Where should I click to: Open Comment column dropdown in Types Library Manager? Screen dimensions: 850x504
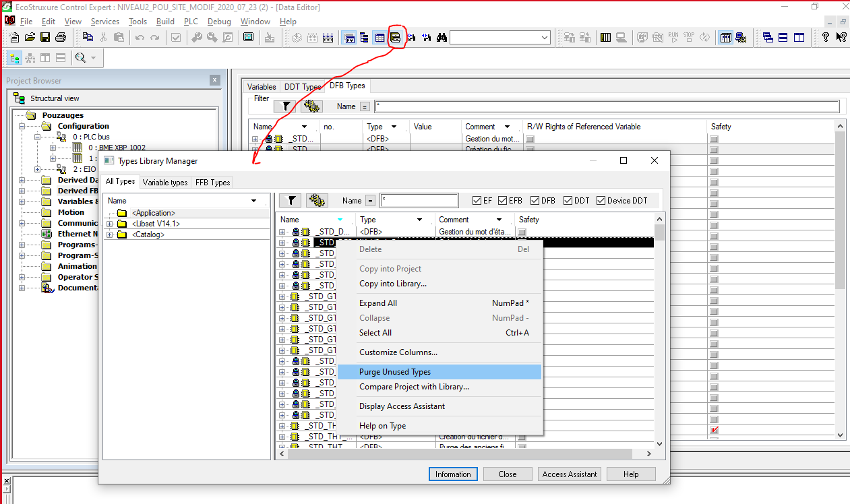[x=499, y=220]
